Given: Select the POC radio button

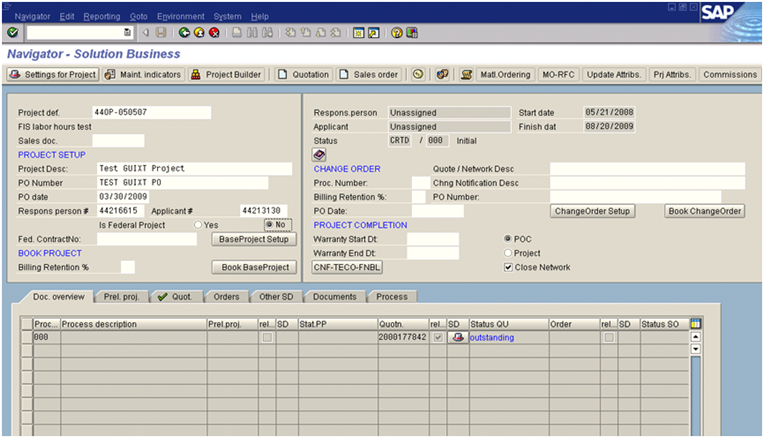Looking at the screenshot, I should coord(508,239).
